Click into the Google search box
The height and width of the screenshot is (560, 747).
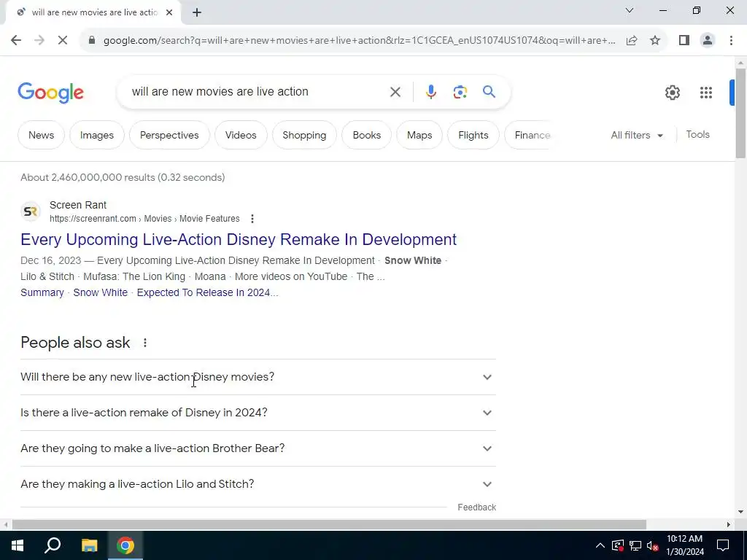(x=258, y=91)
